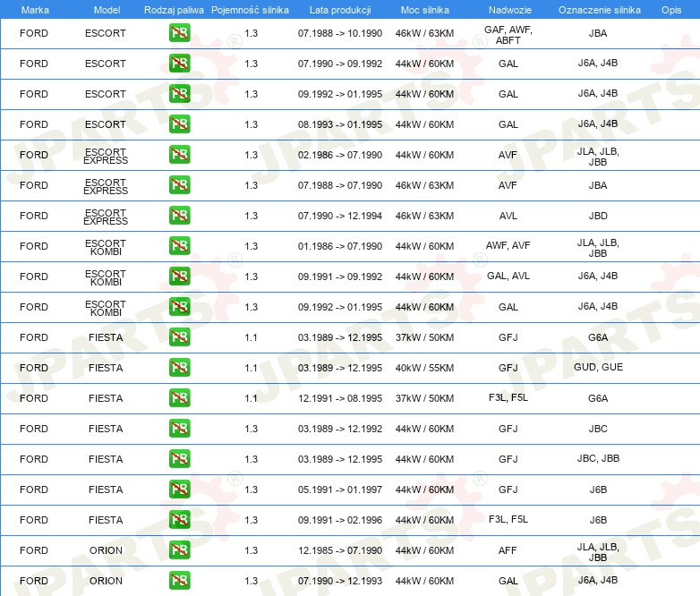Click the date cell 03.1989 -> 12.1992
This screenshot has height=596, width=700.
[340, 429]
